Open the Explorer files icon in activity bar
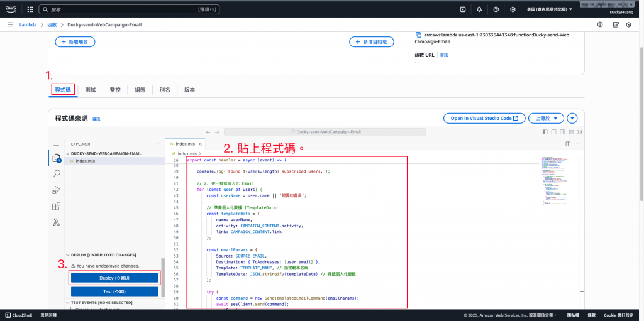 tap(57, 158)
